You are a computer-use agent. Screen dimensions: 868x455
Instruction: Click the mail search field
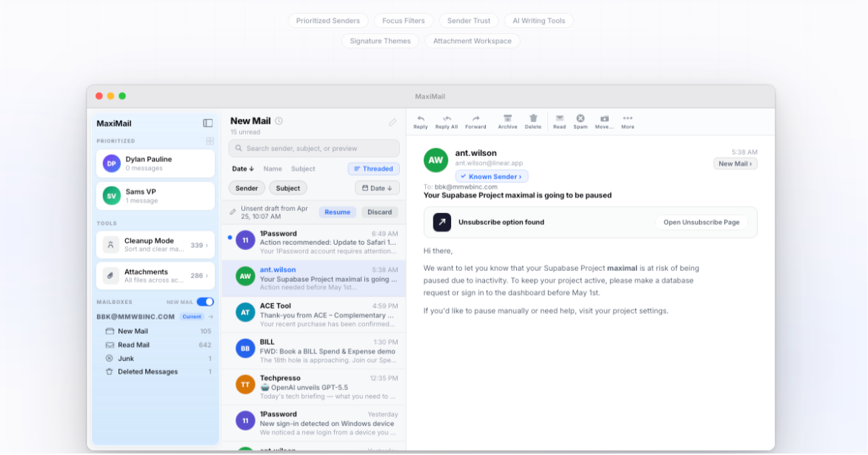coord(314,148)
